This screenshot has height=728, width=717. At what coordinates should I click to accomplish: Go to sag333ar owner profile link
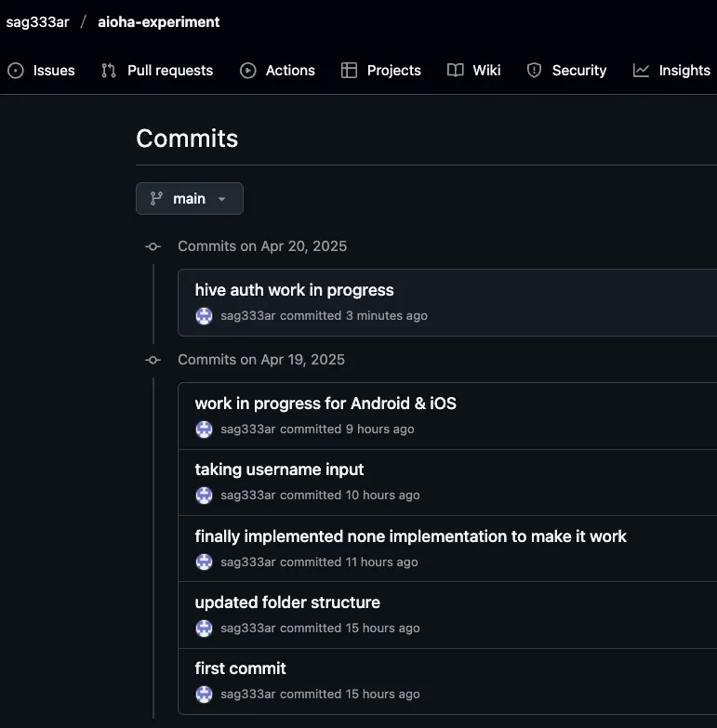coord(37,21)
